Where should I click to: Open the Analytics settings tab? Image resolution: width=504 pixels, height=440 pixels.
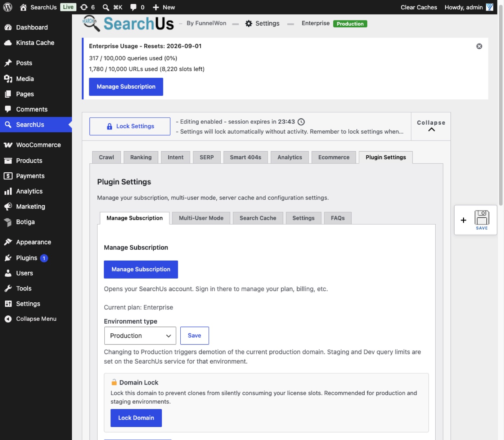[x=290, y=157]
